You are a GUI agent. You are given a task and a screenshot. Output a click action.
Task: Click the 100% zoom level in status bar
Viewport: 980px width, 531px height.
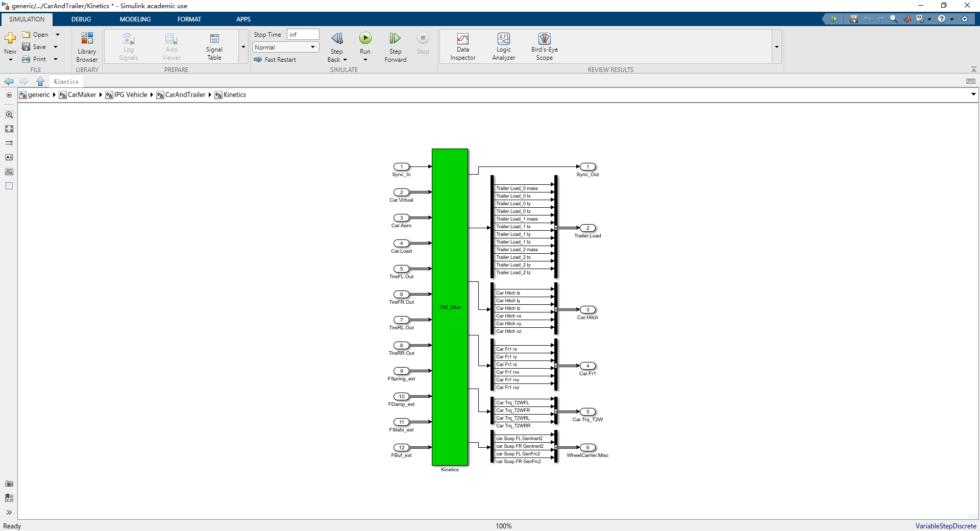coord(503,526)
